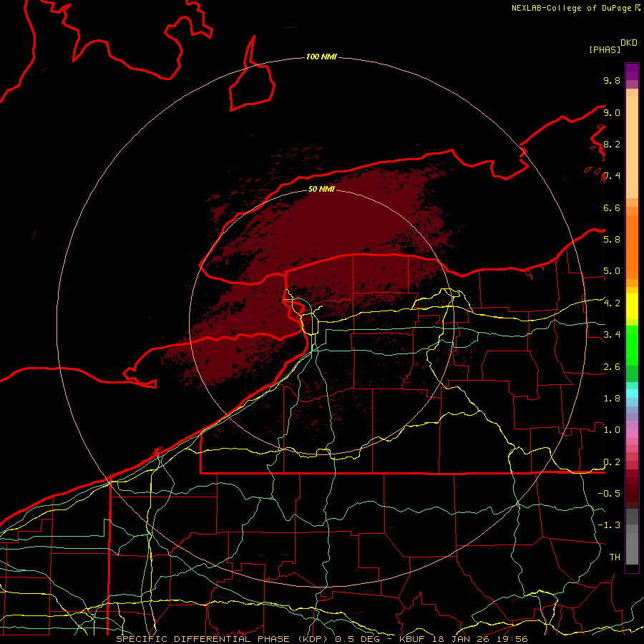Viewport: 644px width, 644px height.
Task: Pick the peach band near 8.2 label
Action: [x=632, y=145]
